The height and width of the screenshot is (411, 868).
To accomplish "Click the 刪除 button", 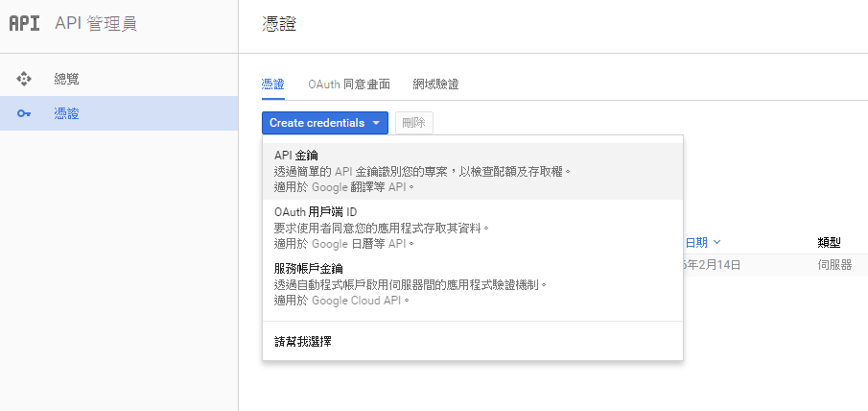I will pos(414,123).
